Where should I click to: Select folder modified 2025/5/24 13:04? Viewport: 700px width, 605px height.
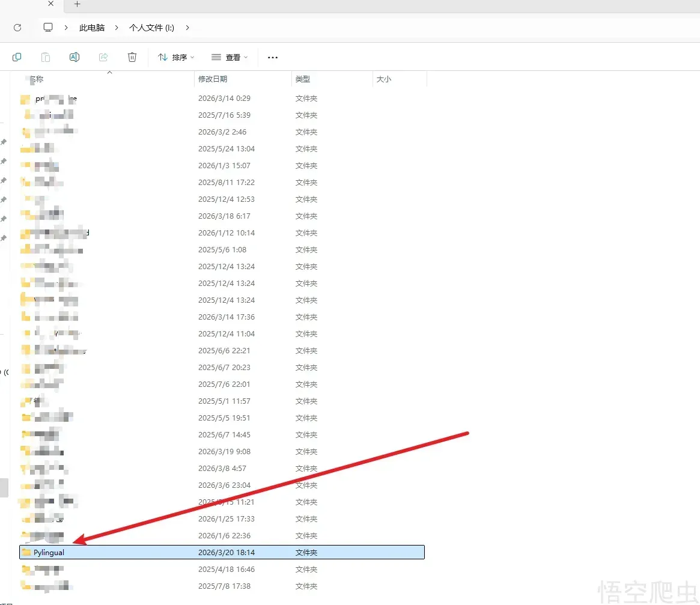click(222, 148)
